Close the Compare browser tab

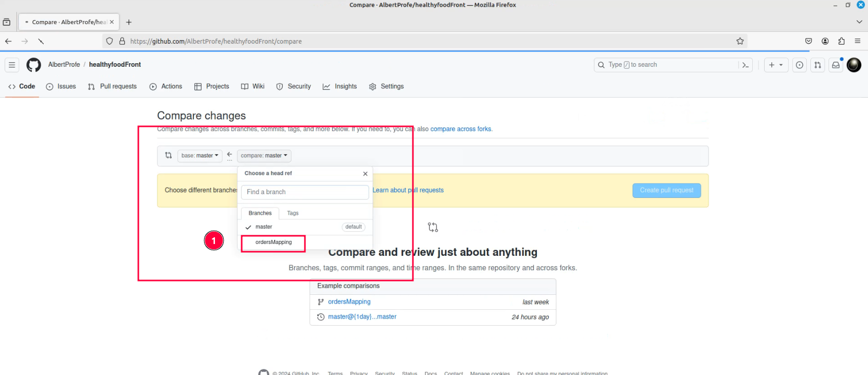112,22
